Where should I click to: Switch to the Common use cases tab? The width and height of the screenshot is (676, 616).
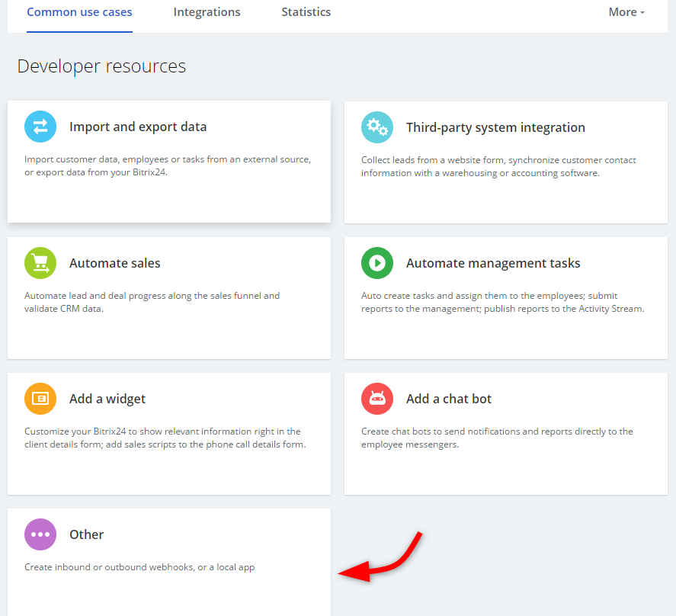(79, 12)
